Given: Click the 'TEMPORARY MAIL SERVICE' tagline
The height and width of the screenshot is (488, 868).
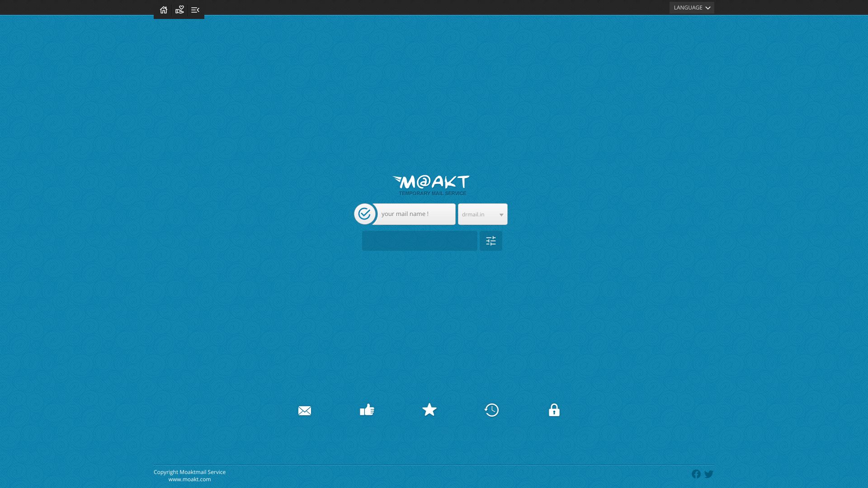Looking at the screenshot, I should tap(433, 193).
